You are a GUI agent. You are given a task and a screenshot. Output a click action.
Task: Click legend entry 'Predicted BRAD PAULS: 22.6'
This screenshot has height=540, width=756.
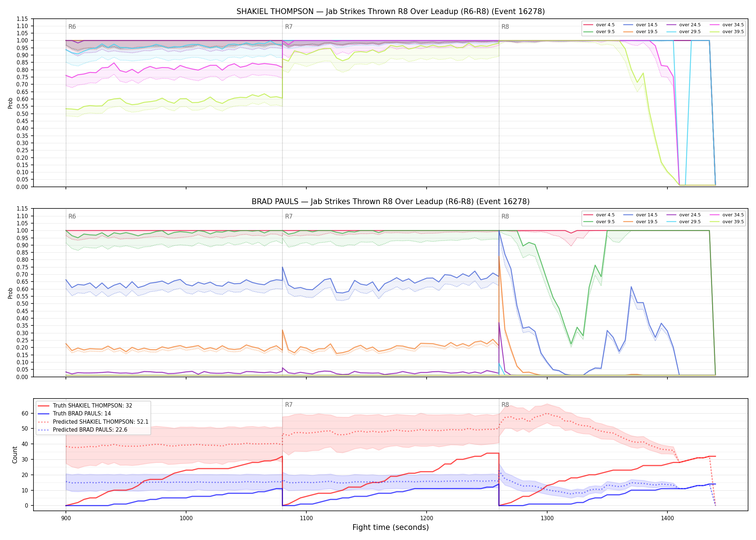click(x=82, y=430)
